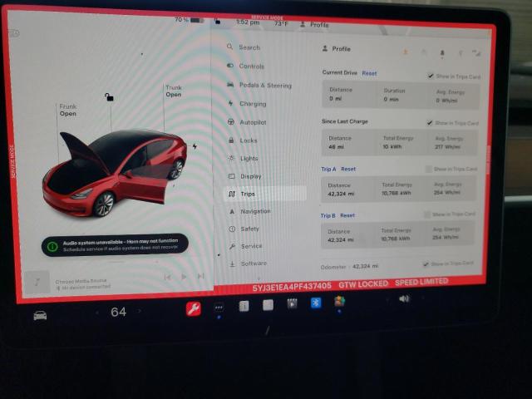Play media with the play button

184,277
